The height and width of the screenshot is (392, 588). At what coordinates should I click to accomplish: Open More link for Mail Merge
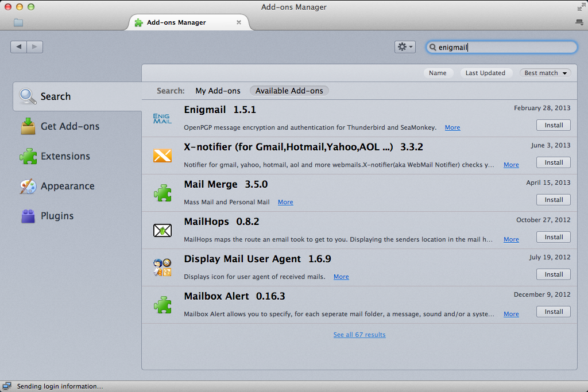(285, 202)
